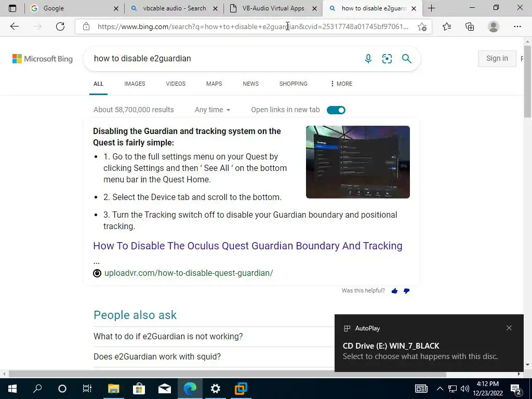532x399 pixels.
Task: Refresh the current page
Action: click(60, 26)
